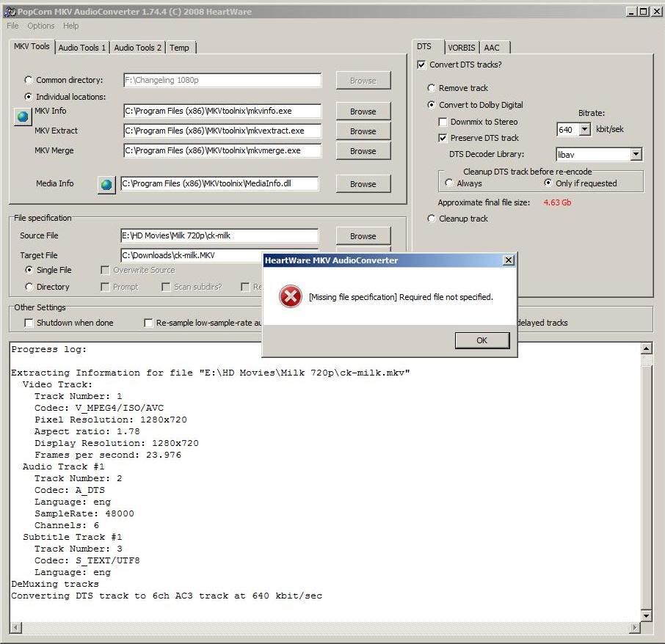The height and width of the screenshot is (644, 665).
Task: Enable Shutdown when done
Action: (x=29, y=323)
